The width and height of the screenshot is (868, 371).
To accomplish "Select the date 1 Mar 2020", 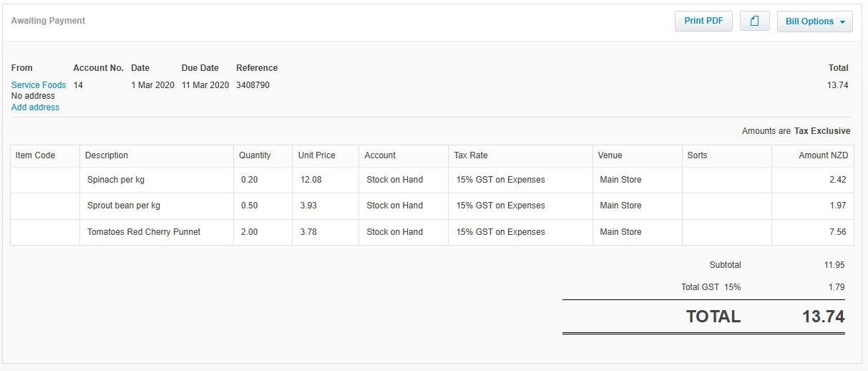I will point(152,85).
